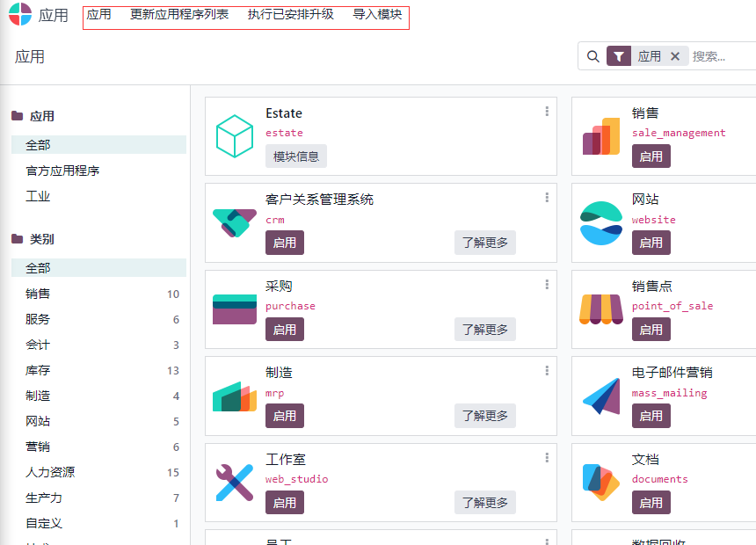The height and width of the screenshot is (545, 756).
Task: Select 官方应用程序 in the sidebar
Action: pyautogui.click(x=62, y=171)
